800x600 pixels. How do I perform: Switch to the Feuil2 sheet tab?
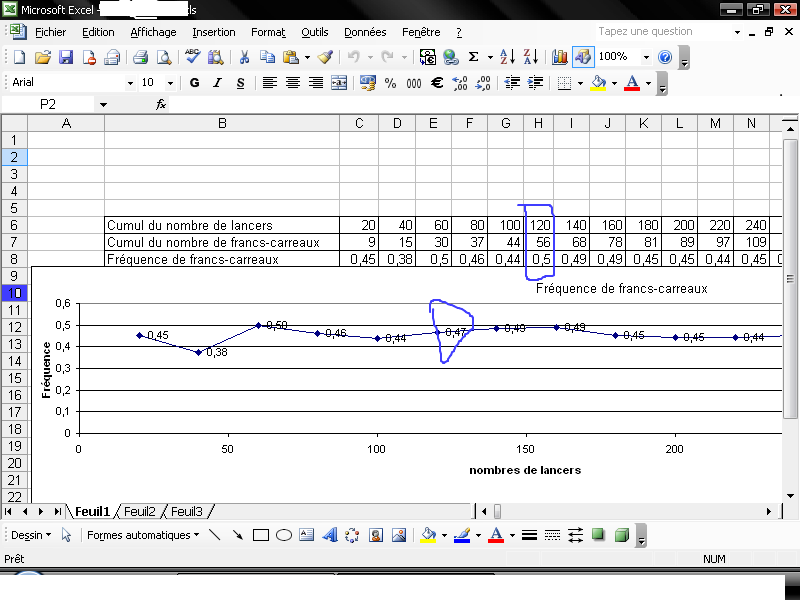pyautogui.click(x=139, y=511)
